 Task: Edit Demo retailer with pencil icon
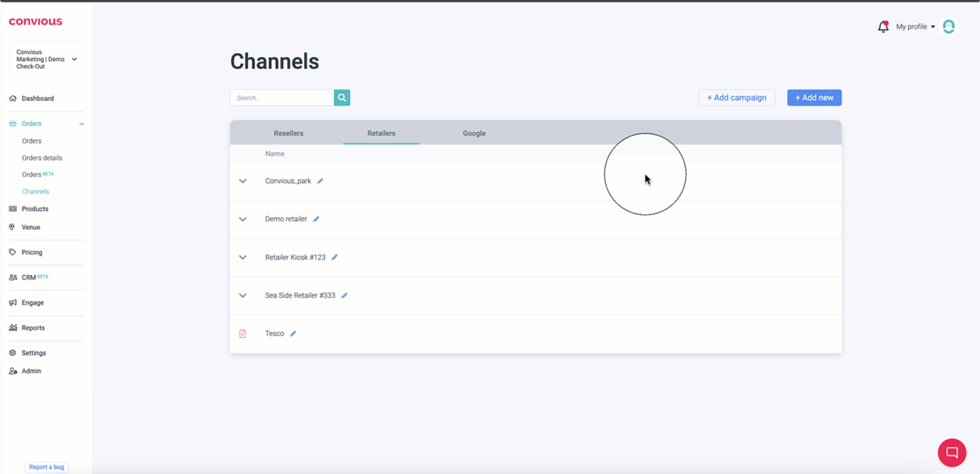pos(316,219)
